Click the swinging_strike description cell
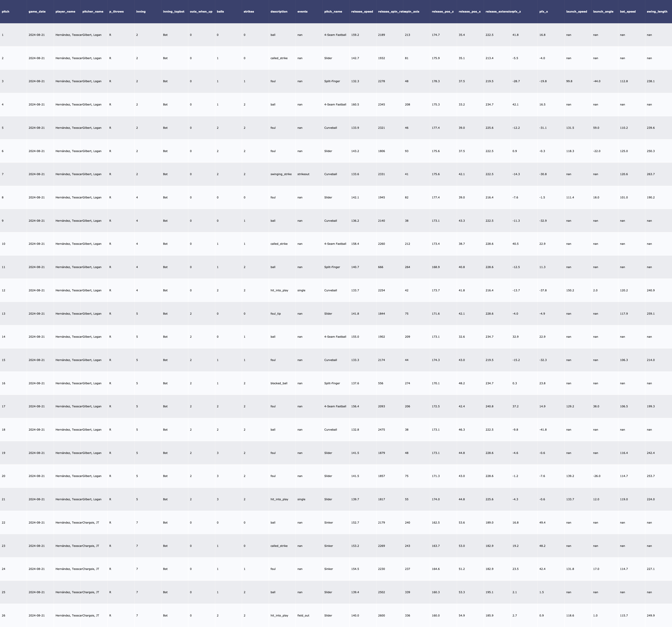The image size is (672, 627). [281, 174]
